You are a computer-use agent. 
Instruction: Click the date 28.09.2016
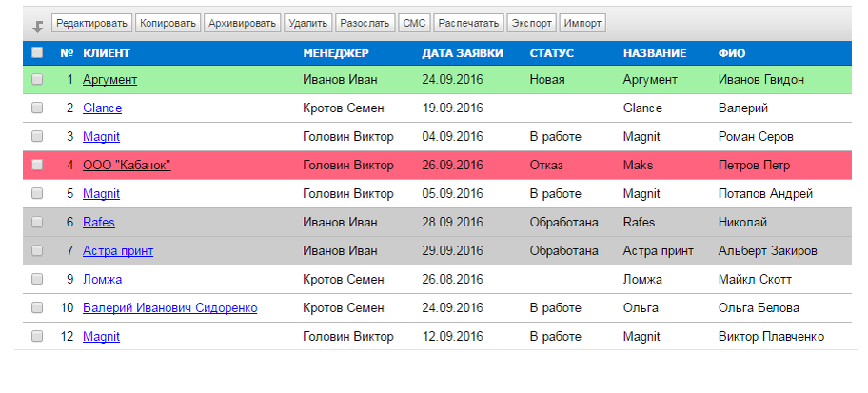click(x=452, y=223)
